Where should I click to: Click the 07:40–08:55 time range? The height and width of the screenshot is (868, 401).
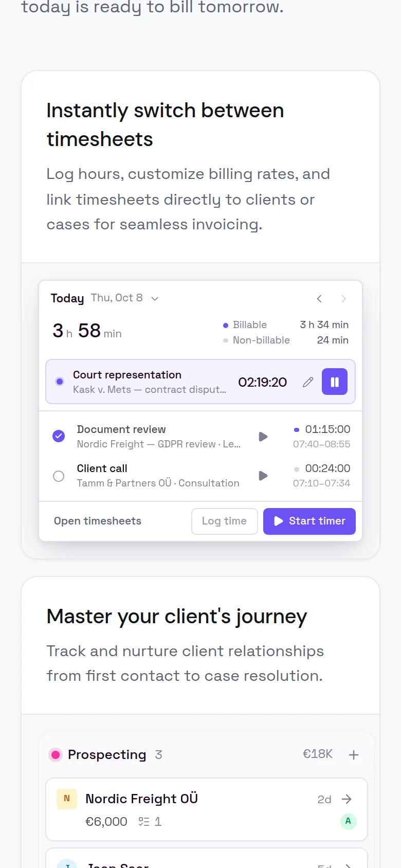click(x=322, y=444)
